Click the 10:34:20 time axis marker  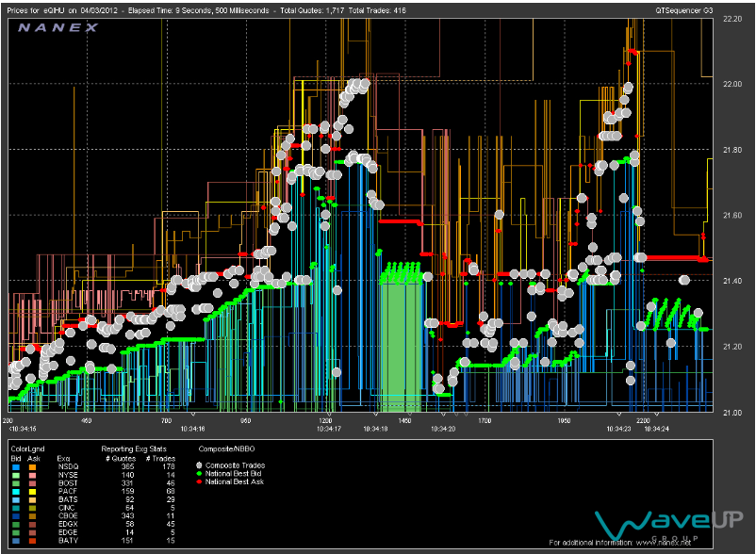pos(444,429)
